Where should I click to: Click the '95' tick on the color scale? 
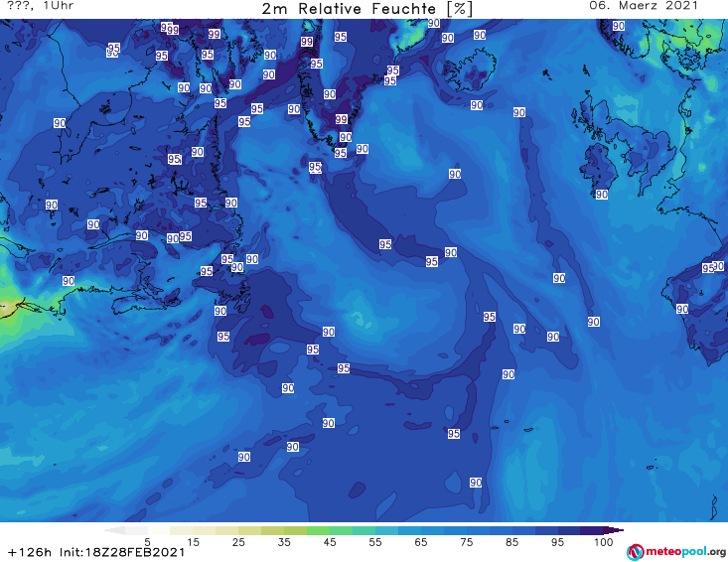click(x=557, y=542)
